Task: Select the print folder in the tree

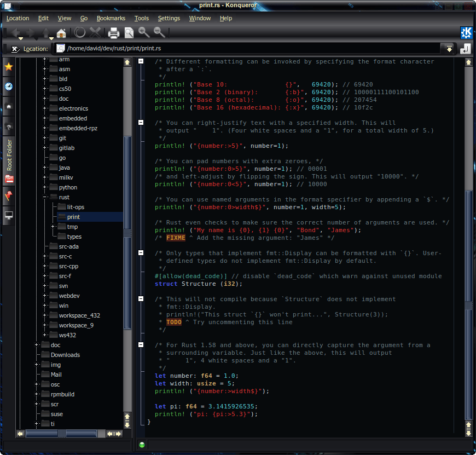Action: pos(73,217)
